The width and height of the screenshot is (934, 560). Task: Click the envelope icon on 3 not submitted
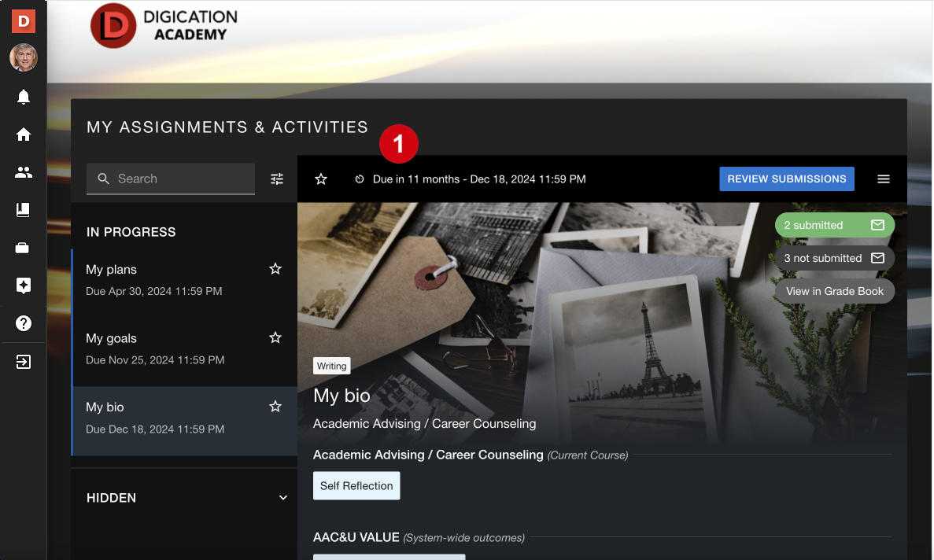(x=877, y=258)
